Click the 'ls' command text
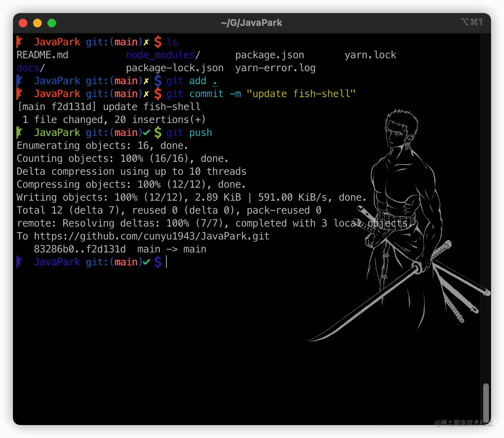Image resolution: width=504 pixels, height=438 pixels. coord(172,42)
